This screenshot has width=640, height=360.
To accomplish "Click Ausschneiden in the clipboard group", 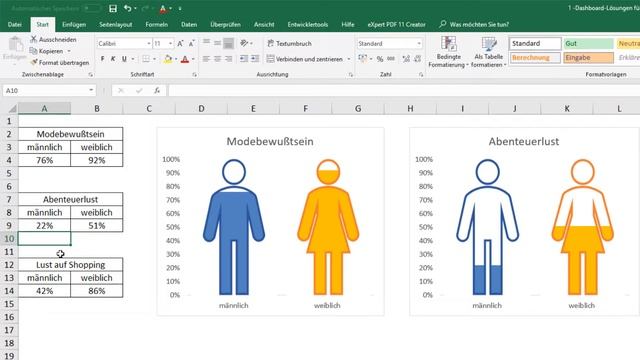I will (53, 40).
